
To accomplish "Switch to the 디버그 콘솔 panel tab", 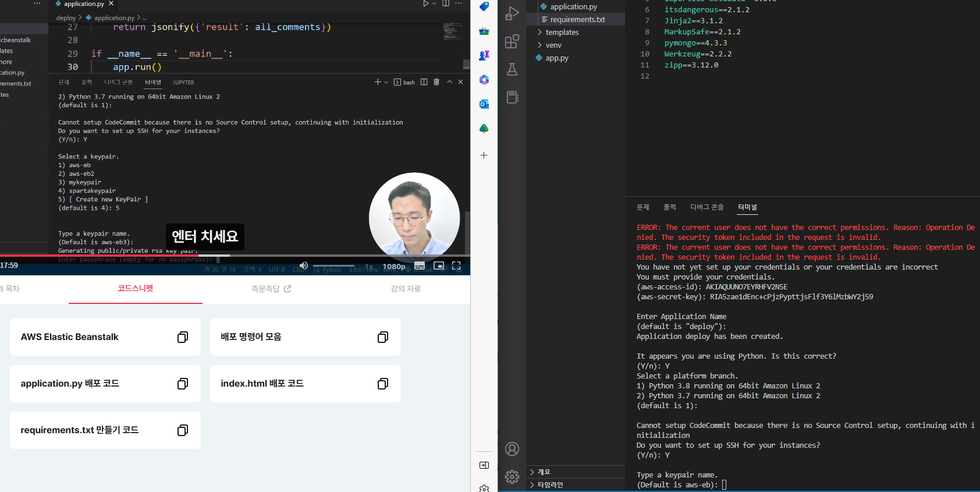I will coord(707,207).
